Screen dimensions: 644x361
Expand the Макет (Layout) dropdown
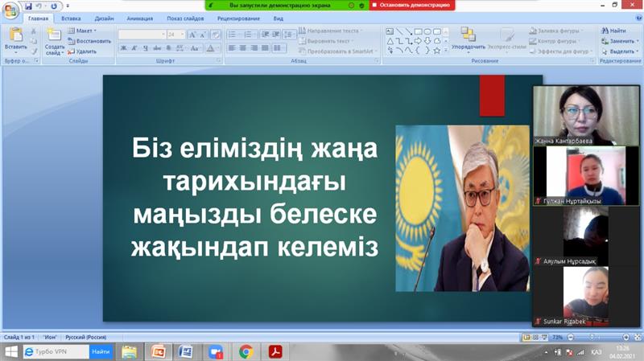click(84, 31)
